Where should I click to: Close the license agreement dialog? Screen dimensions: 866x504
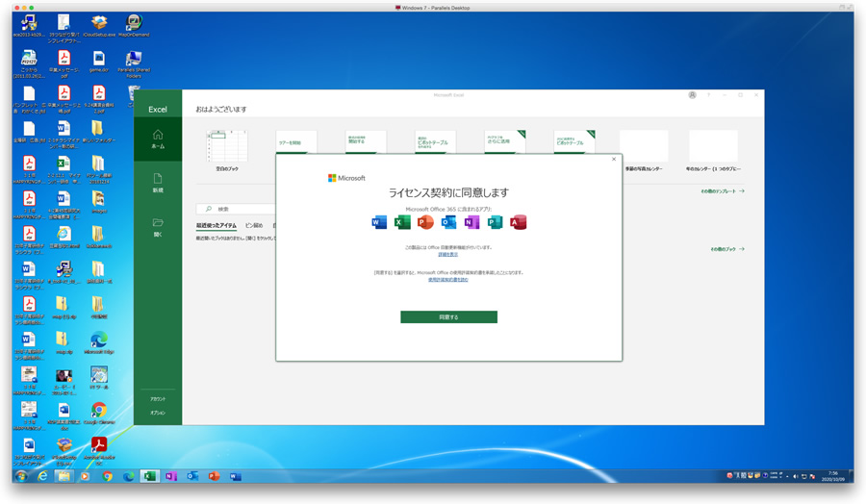coord(614,159)
